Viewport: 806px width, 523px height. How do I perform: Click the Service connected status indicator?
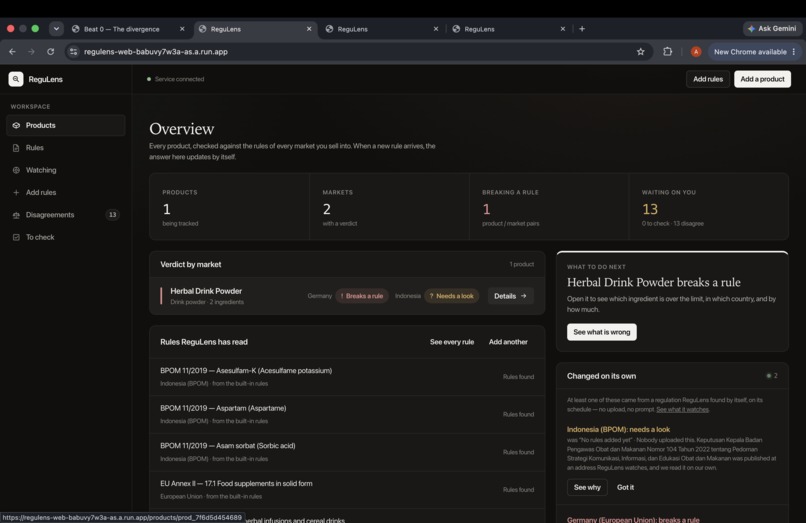(175, 79)
